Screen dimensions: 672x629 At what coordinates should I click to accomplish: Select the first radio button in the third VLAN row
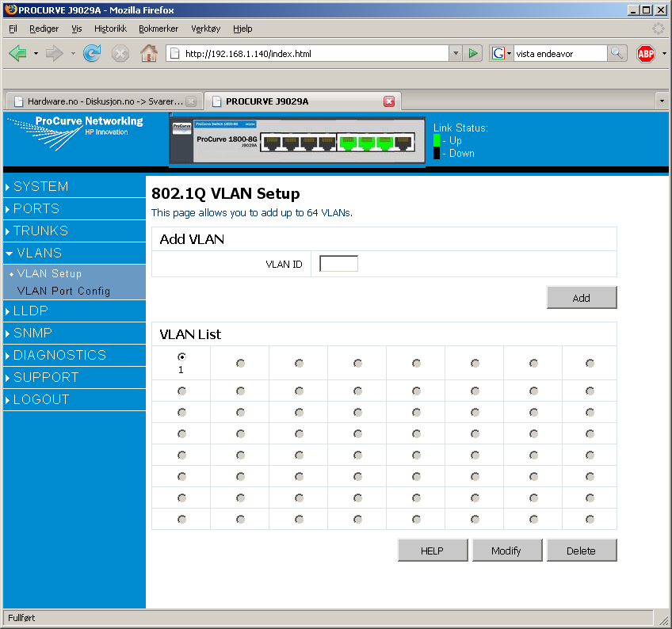[x=181, y=413]
